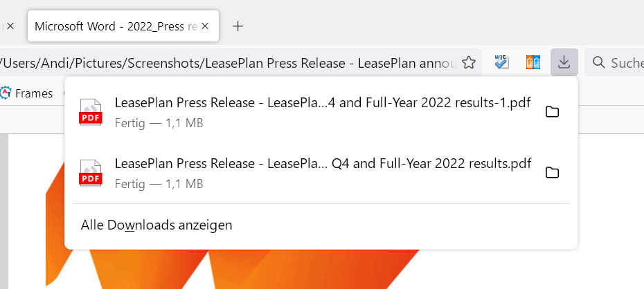The width and height of the screenshot is (644, 289).
Task: Open the W3C checkmark extension icon
Action: click(x=502, y=63)
